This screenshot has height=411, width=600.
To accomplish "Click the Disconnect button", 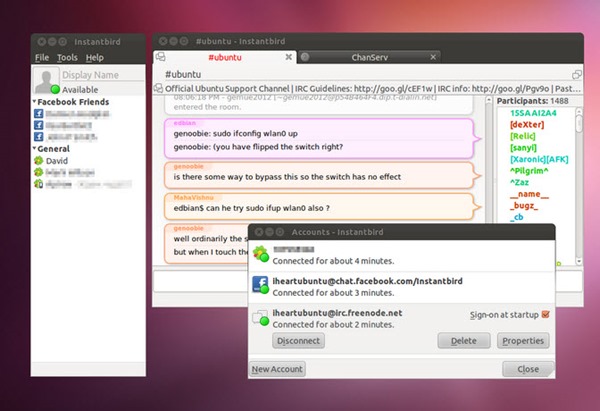I will pos(298,341).
